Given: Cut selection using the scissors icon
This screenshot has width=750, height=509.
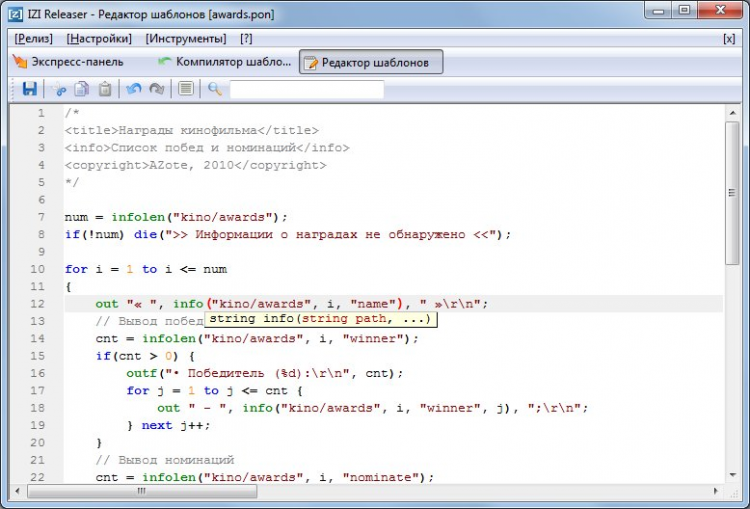Looking at the screenshot, I should [59, 89].
